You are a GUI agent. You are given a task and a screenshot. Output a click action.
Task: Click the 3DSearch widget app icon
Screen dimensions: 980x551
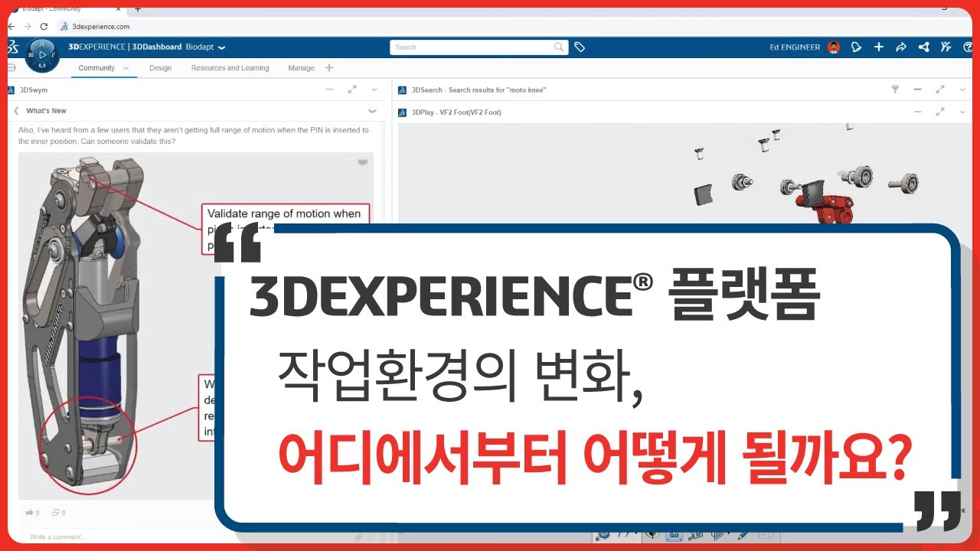403,90
